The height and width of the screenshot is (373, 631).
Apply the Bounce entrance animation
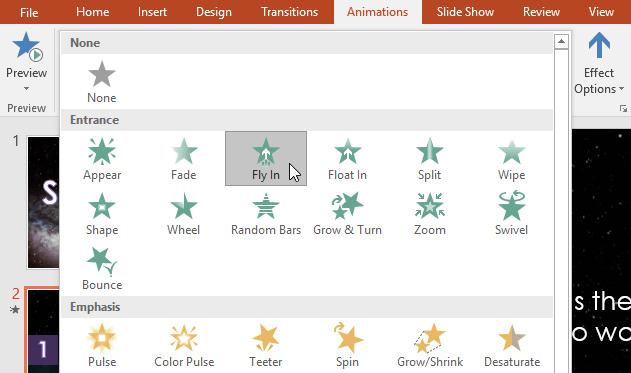102,268
